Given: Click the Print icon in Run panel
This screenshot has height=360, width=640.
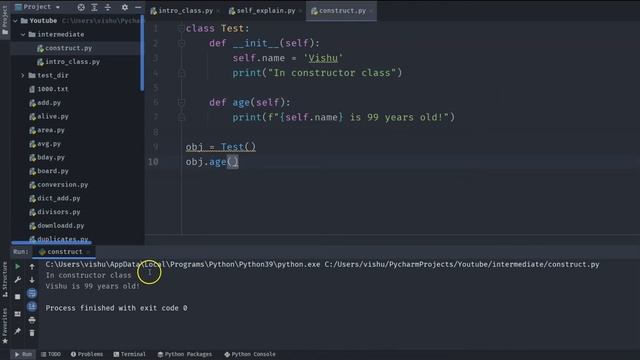Looking at the screenshot, I should click(32, 320).
